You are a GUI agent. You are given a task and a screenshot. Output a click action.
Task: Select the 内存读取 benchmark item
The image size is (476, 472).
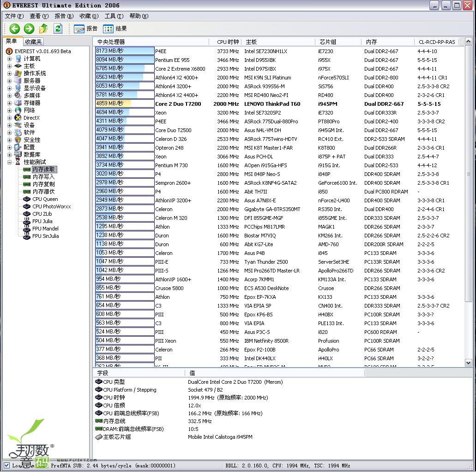(x=44, y=169)
